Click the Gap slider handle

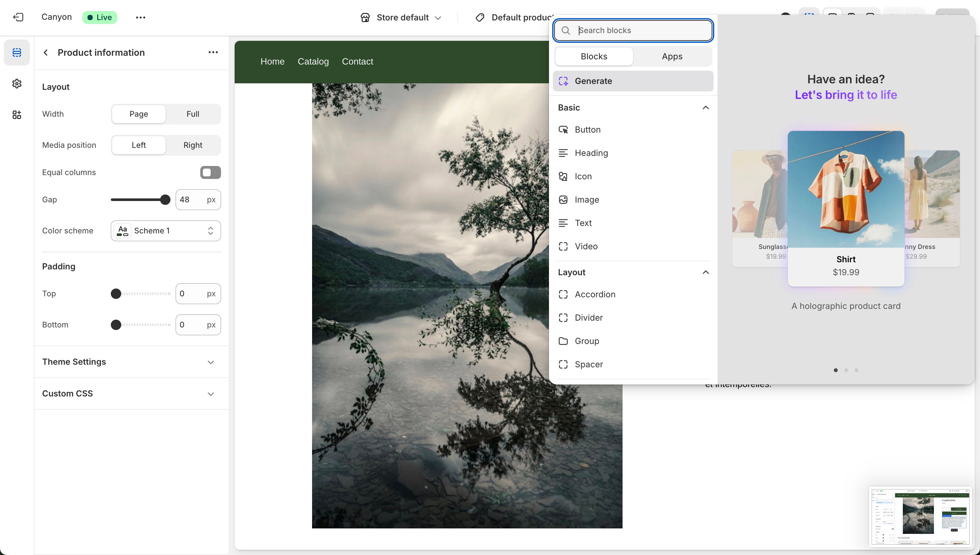[165, 200]
